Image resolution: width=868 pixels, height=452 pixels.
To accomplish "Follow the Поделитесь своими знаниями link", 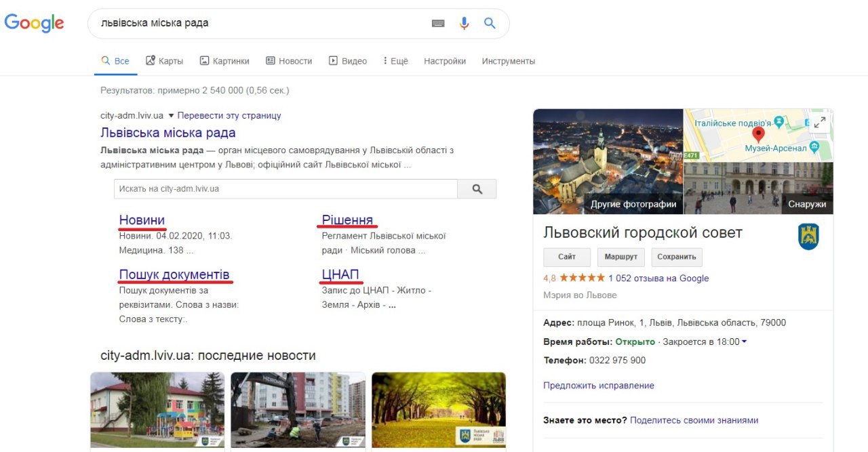I will coord(694,420).
